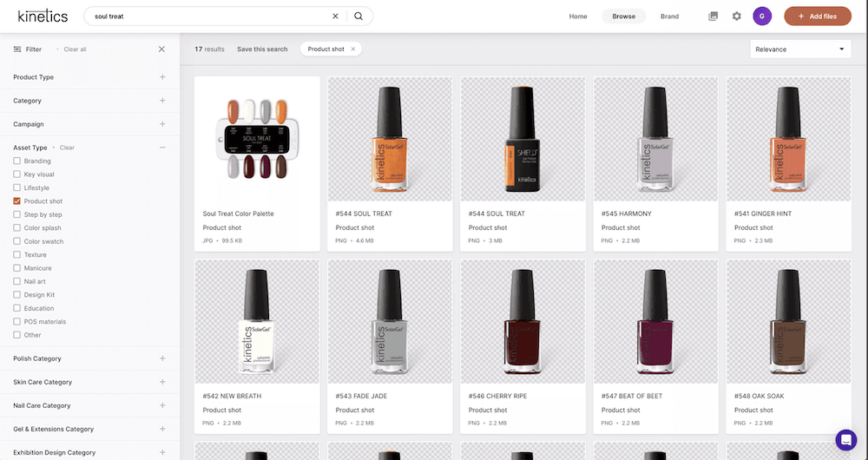Screen dimensions: 868x460
Task: Select the Browse tab
Action: 624,16
